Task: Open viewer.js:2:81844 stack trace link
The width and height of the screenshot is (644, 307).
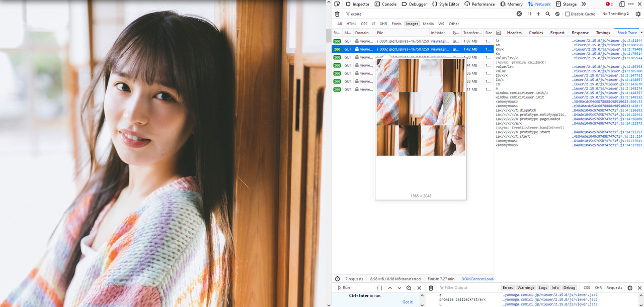Action: pos(607,40)
